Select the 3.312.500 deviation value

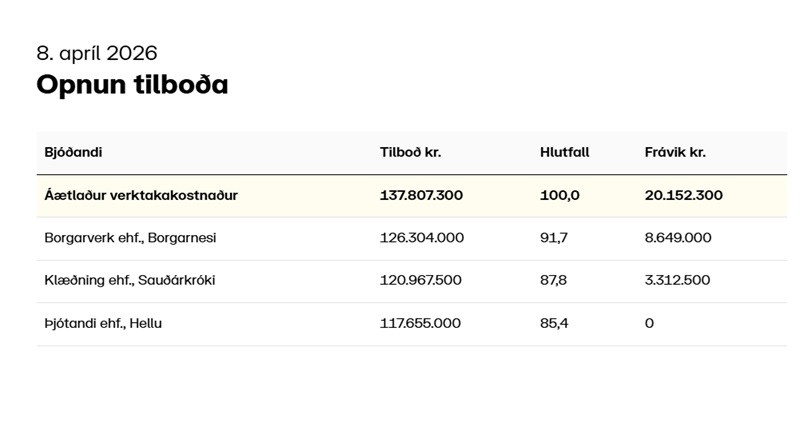click(677, 280)
